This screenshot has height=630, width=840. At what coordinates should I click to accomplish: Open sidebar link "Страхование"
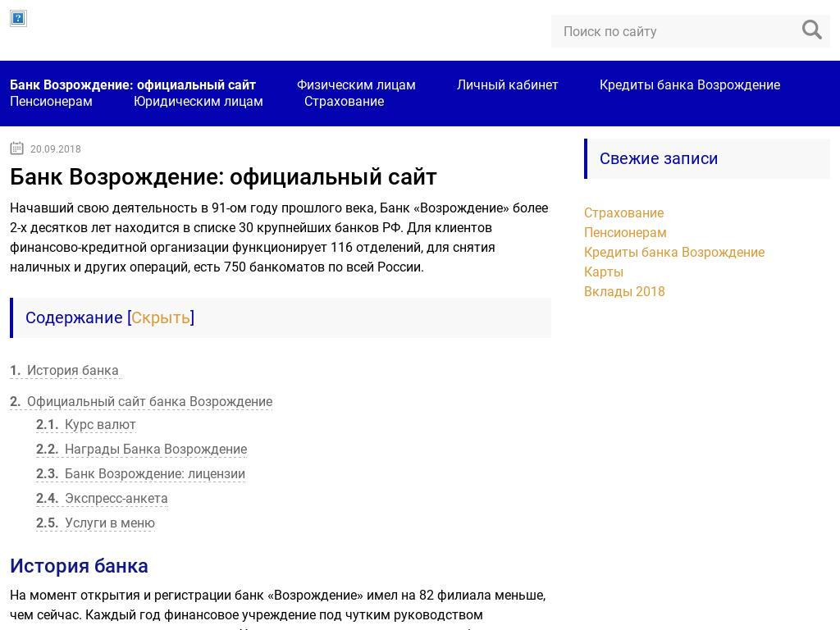623,212
